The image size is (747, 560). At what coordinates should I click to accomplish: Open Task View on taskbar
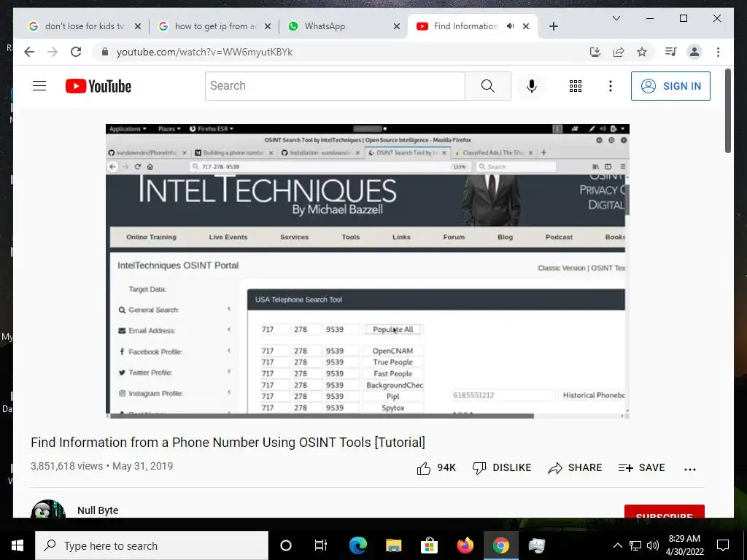tap(321, 545)
